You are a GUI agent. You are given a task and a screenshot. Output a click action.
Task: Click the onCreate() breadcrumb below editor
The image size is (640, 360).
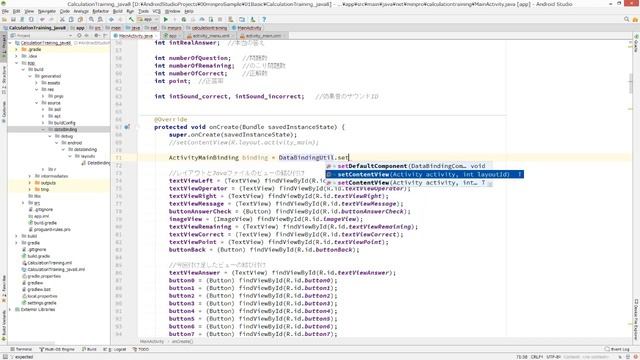click(x=182, y=341)
